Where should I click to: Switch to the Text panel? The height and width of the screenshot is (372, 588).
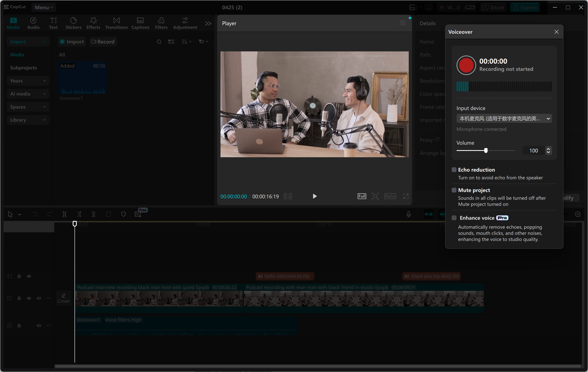pos(53,23)
